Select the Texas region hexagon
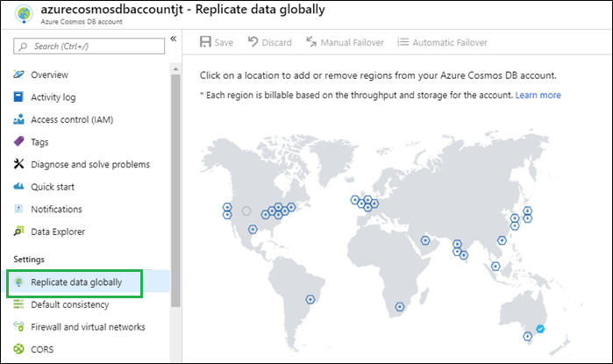The width and height of the screenshot is (613, 364). 253,230
